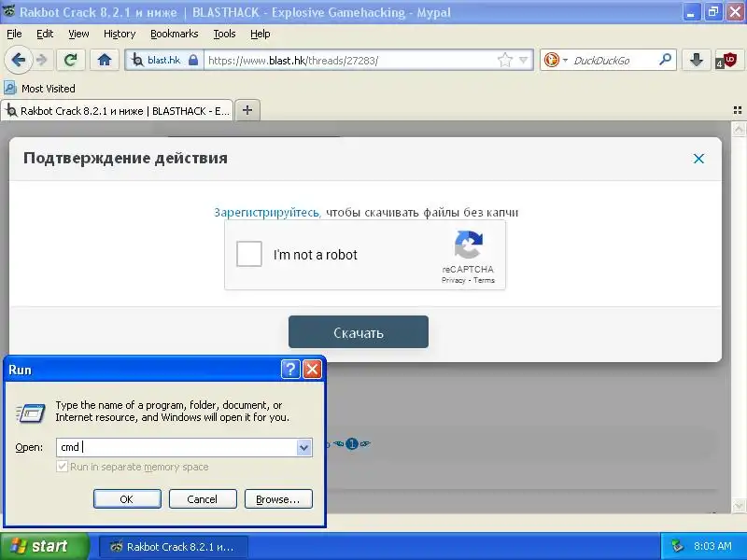
Task: Open the Bookmarks menu
Action: click(x=174, y=34)
